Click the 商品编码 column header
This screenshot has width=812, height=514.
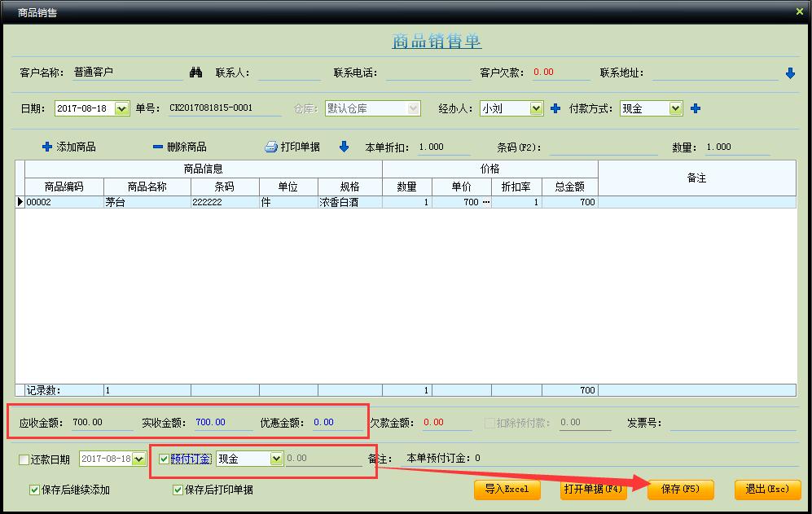pyautogui.click(x=64, y=187)
